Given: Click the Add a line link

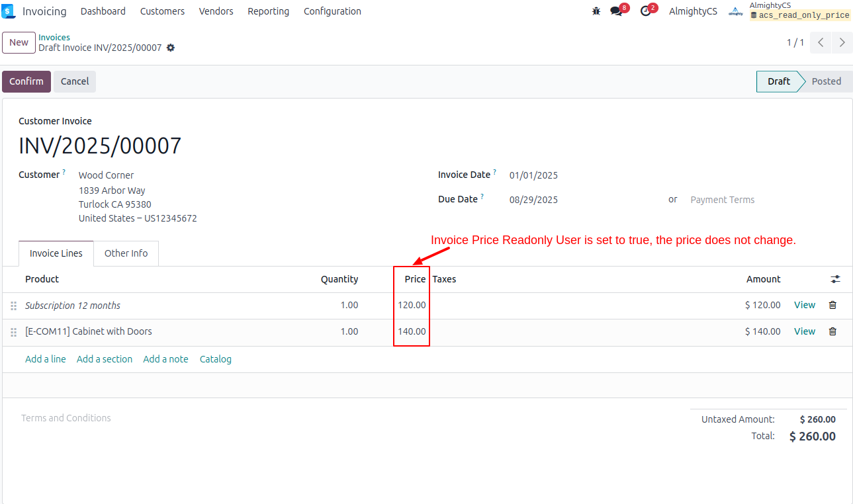Looking at the screenshot, I should [46, 359].
